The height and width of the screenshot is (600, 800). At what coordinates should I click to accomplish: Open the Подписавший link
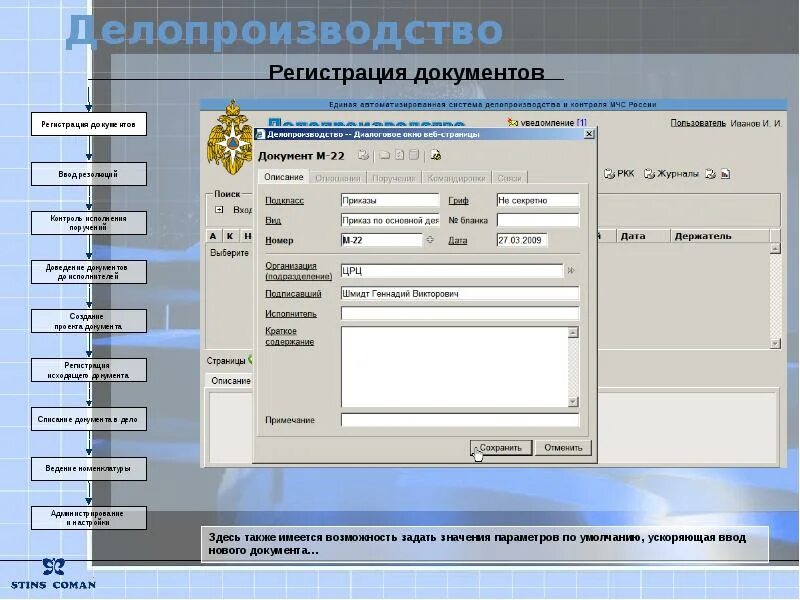coord(293,294)
